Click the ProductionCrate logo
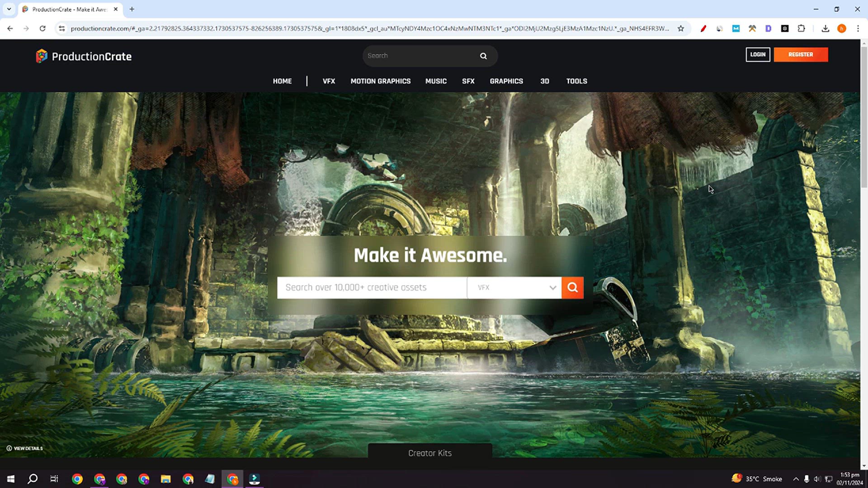This screenshot has width=868, height=488. (x=84, y=56)
